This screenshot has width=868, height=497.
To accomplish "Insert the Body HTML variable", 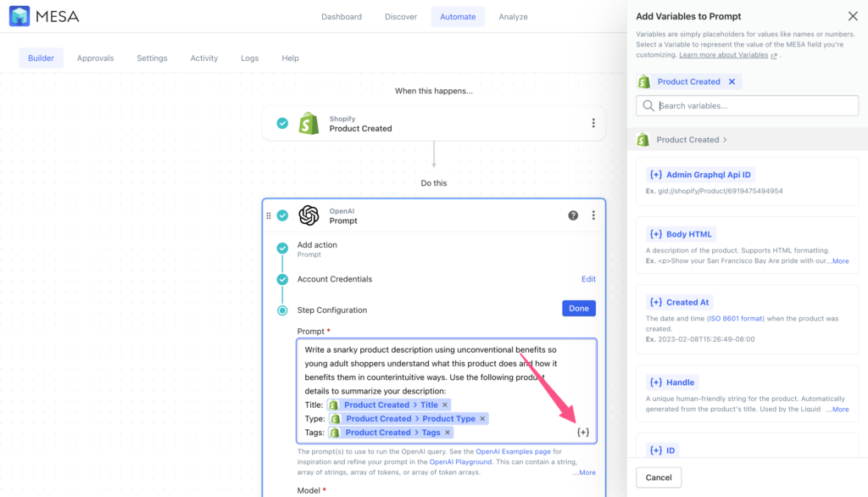I will [681, 234].
